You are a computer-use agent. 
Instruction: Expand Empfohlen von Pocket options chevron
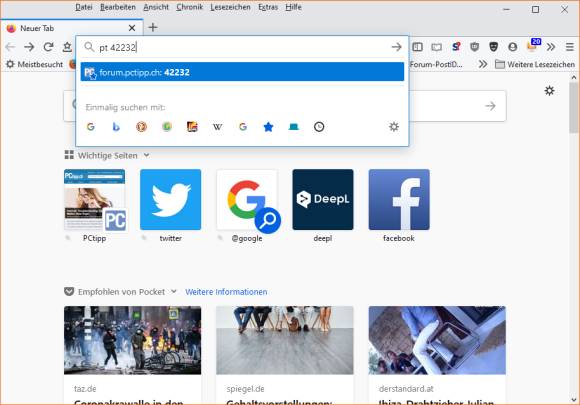pyautogui.click(x=174, y=291)
